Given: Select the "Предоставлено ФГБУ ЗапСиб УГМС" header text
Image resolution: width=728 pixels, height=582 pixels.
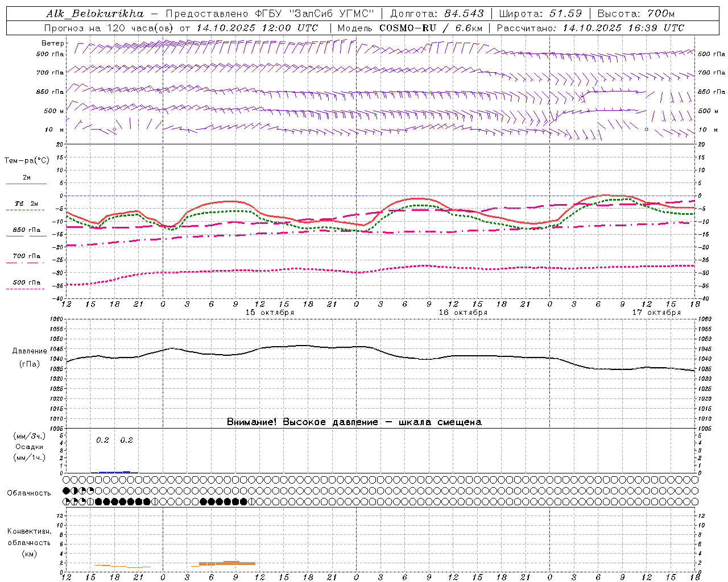Looking at the screenshot, I should pos(270,14).
